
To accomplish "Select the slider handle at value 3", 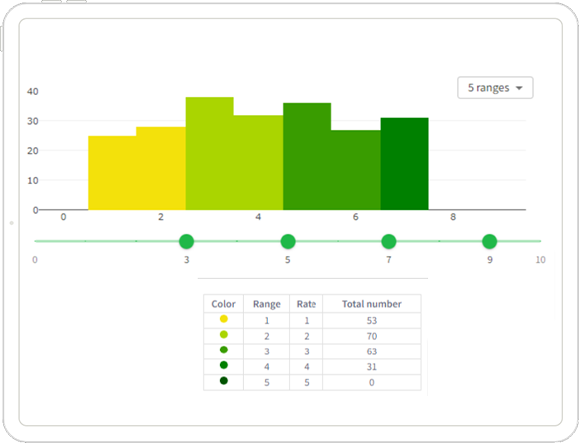I will click(186, 241).
